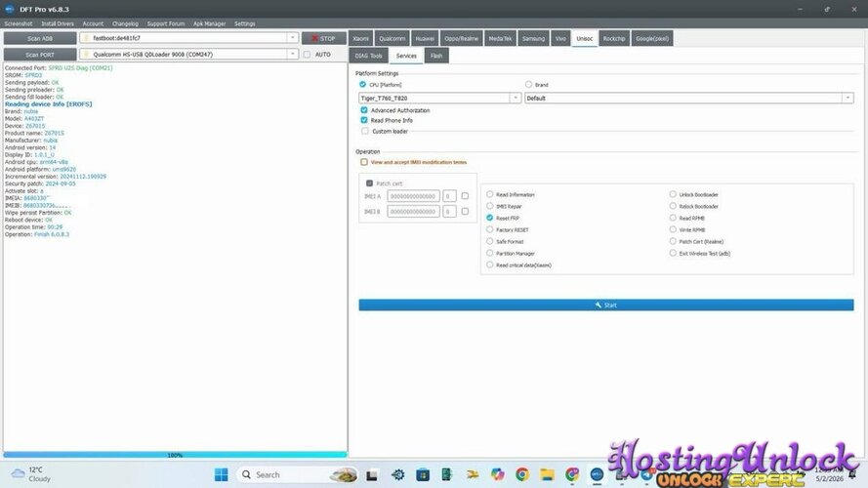Switch to DIAG Tools sub-tab

coord(369,56)
